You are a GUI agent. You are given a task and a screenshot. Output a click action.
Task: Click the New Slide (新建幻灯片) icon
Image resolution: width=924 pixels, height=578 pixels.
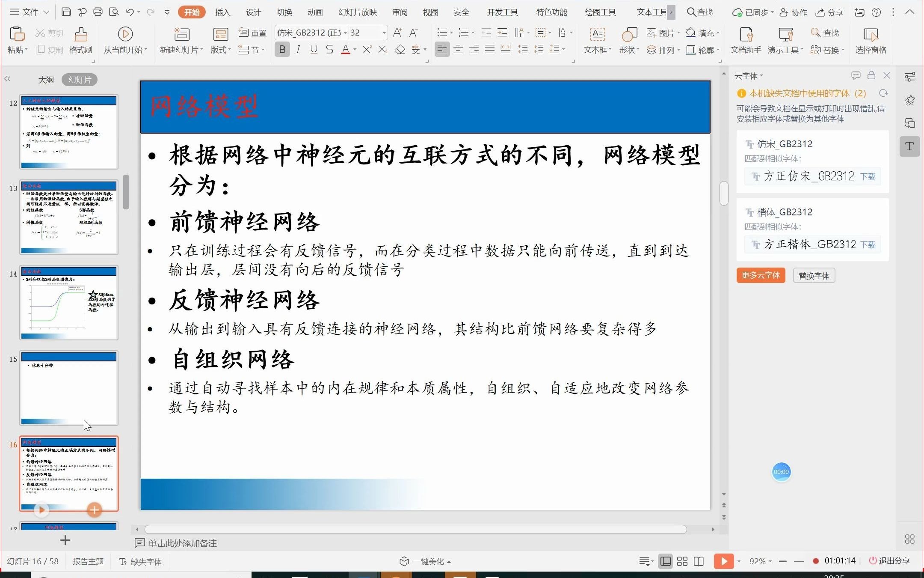[x=181, y=34]
